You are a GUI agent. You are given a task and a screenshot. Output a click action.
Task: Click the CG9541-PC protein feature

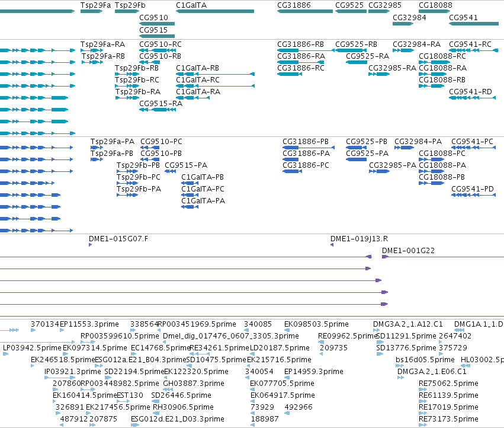click(x=473, y=148)
